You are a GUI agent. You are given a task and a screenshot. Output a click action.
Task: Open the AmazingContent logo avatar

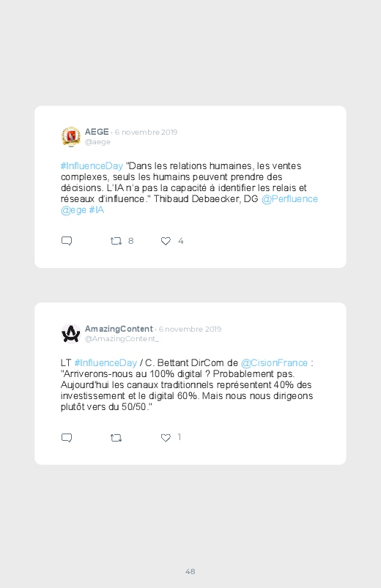tap(71, 333)
